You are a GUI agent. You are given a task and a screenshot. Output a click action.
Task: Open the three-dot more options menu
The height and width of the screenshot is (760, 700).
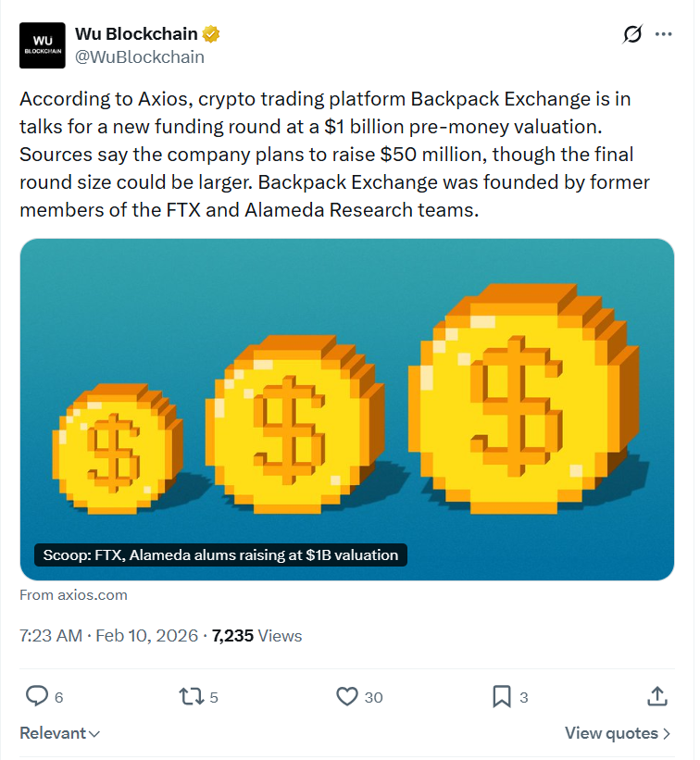click(x=663, y=34)
